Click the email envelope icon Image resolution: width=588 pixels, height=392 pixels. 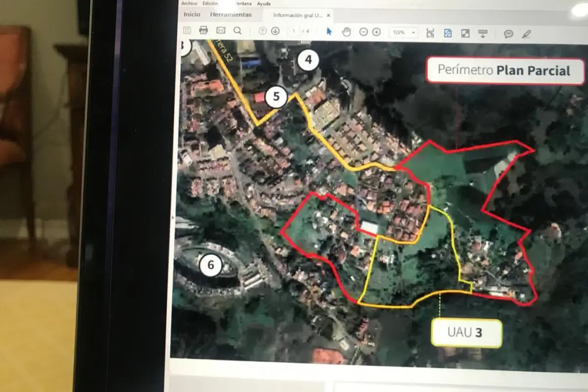click(x=220, y=30)
